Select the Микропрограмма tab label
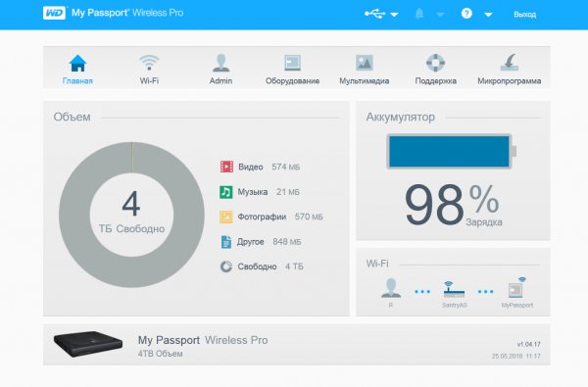588x387 pixels. tap(510, 81)
